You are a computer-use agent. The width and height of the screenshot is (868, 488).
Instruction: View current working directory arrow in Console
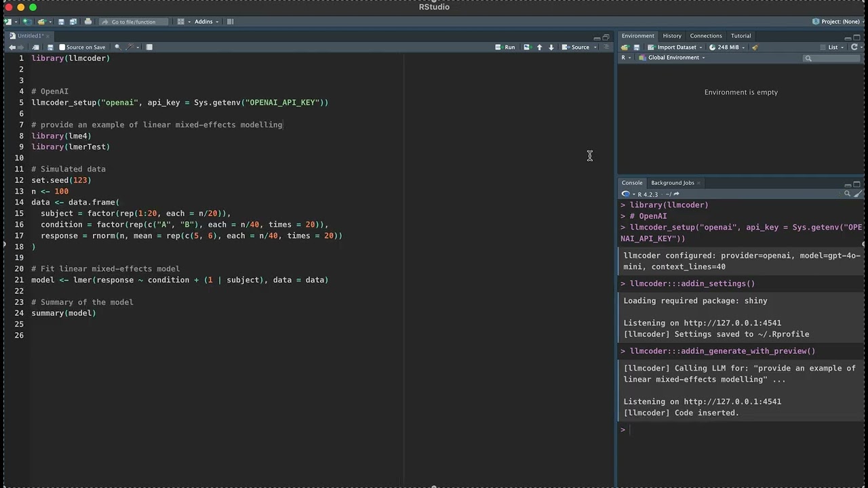point(676,194)
